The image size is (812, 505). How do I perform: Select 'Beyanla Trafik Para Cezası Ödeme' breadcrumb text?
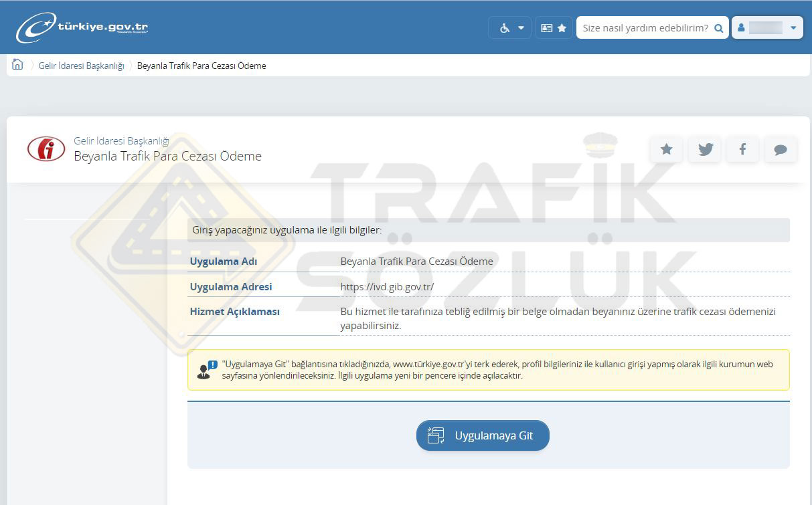click(x=201, y=66)
